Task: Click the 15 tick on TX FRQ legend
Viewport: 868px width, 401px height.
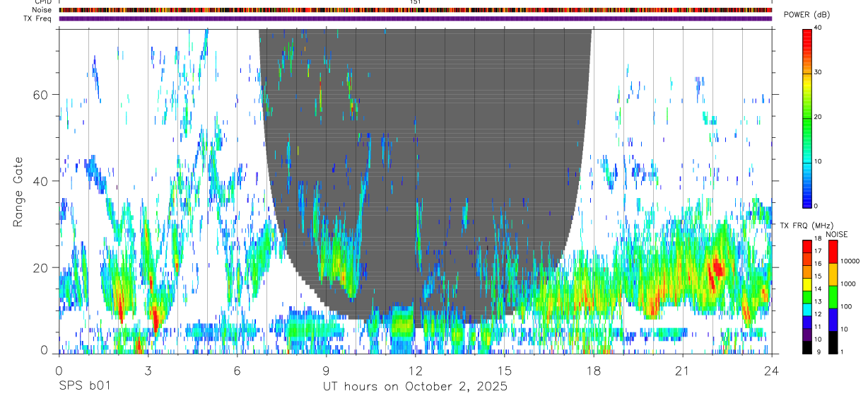Action: 818,277
